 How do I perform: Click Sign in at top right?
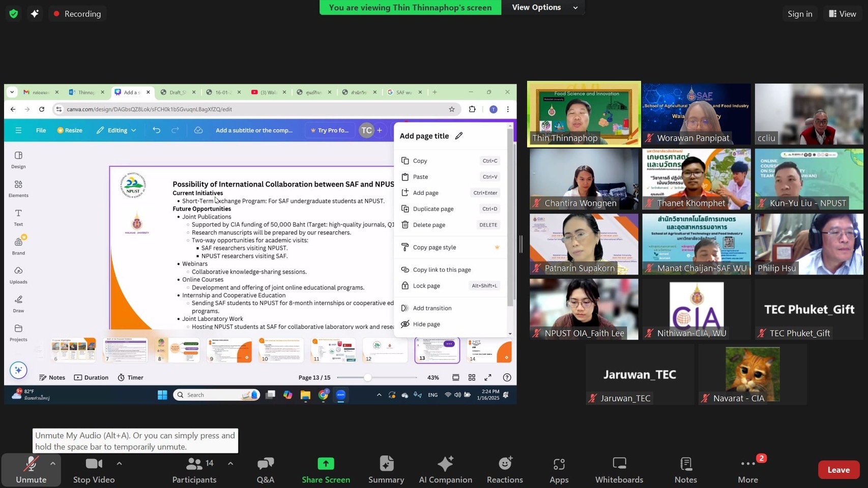[x=799, y=14]
